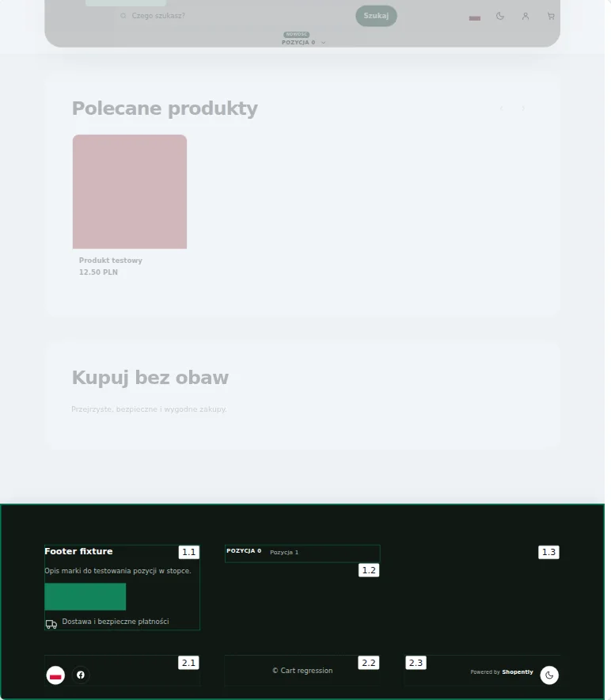Select the Polish flag language button in footer
This screenshot has width=611, height=700.
click(55, 675)
